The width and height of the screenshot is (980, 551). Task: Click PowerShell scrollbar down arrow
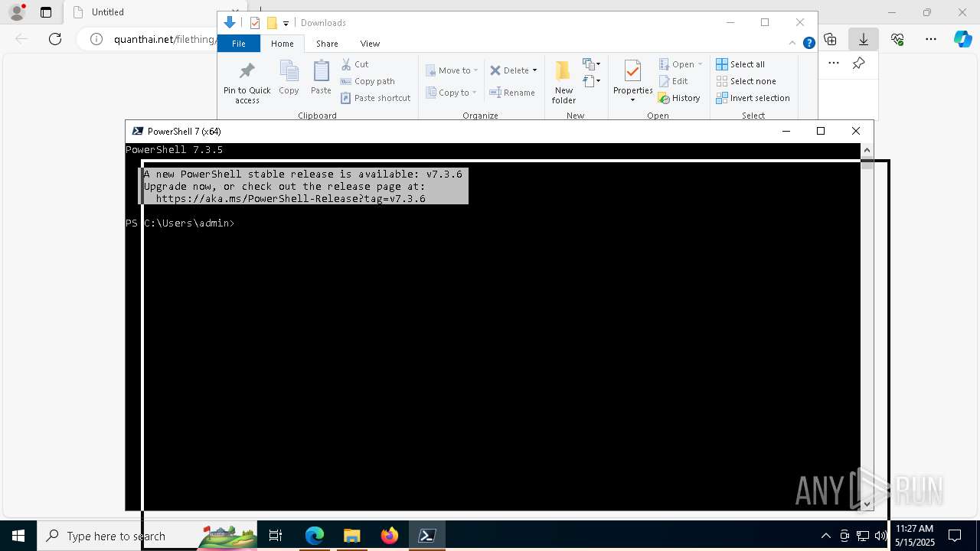tap(867, 504)
